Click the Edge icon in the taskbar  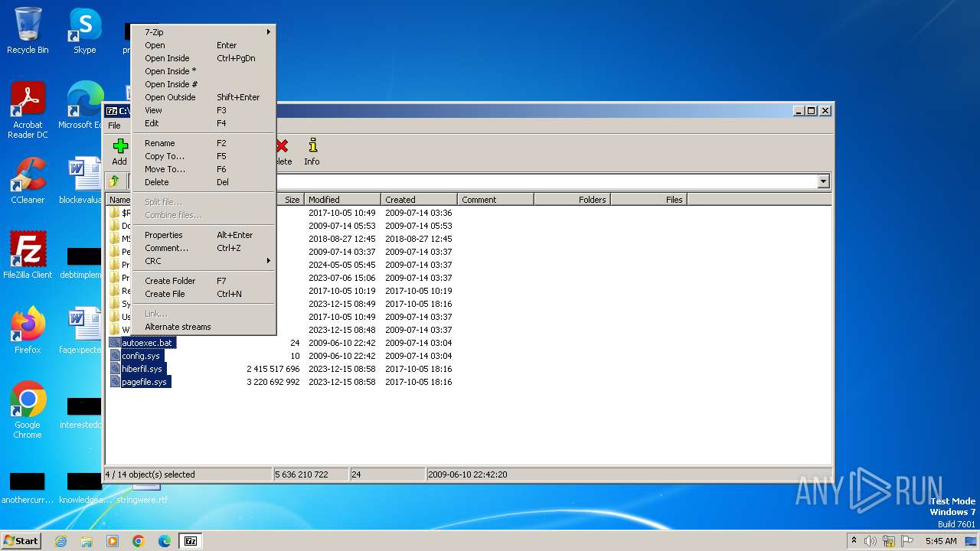(165, 541)
